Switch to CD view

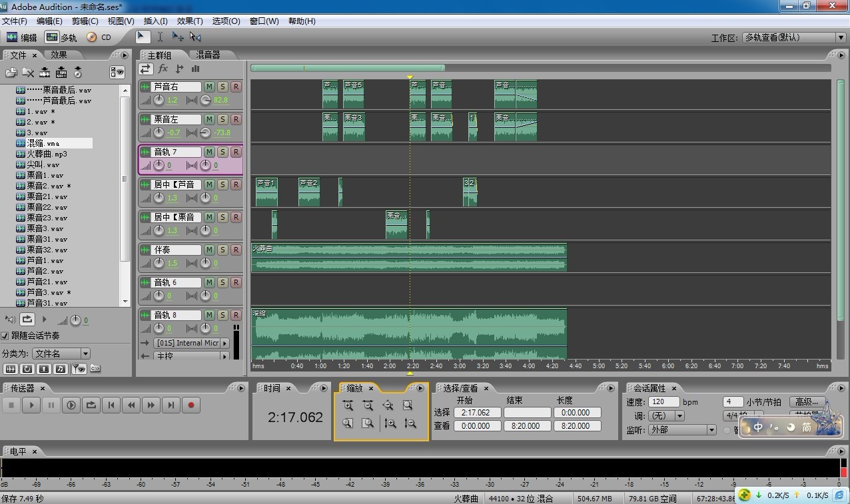pyautogui.click(x=99, y=37)
